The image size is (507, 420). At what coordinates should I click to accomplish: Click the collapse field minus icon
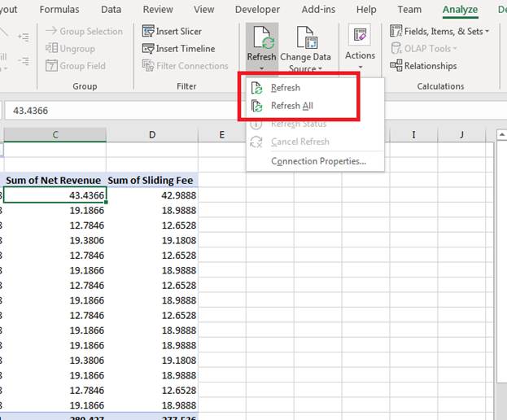pyautogui.click(x=24, y=61)
